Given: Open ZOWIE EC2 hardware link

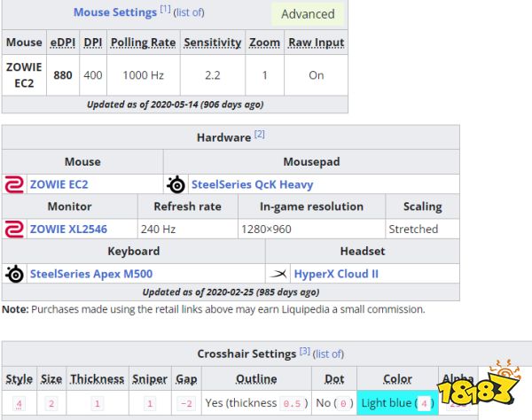Looking at the screenshot, I should pos(59,184).
